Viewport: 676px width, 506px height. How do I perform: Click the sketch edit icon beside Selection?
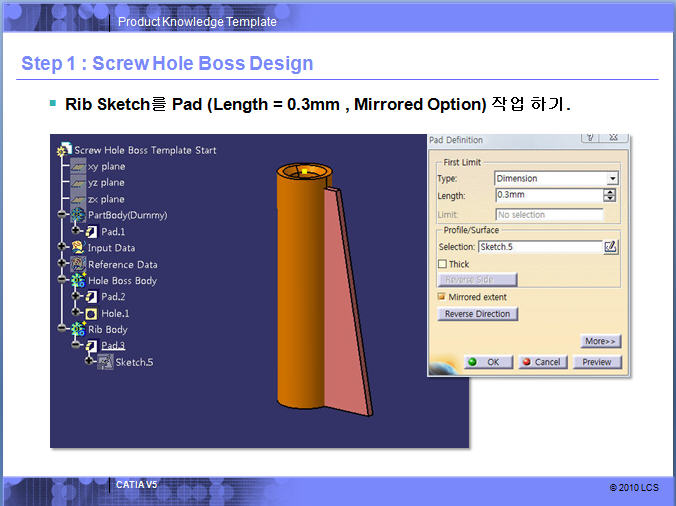point(610,246)
